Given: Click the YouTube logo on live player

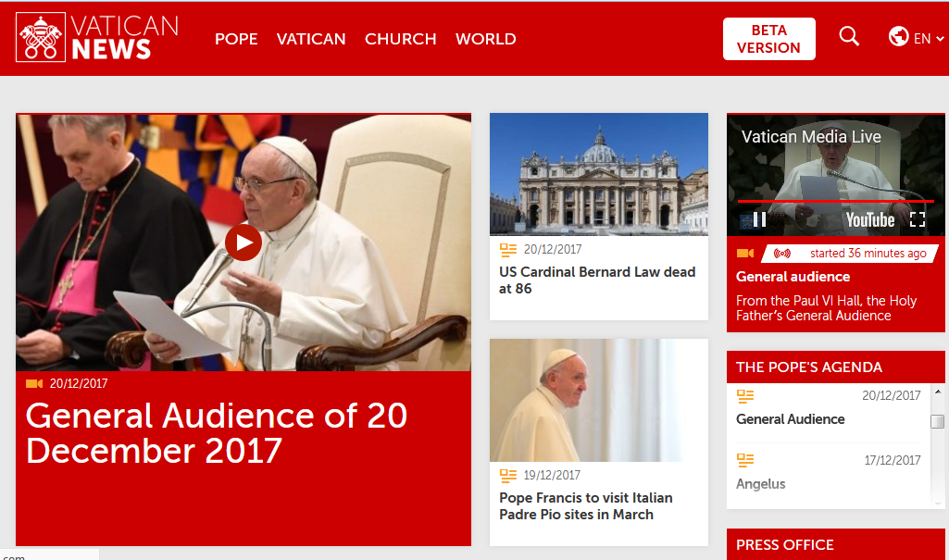Looking at the screenshot, I should click(x=870, y=219).
